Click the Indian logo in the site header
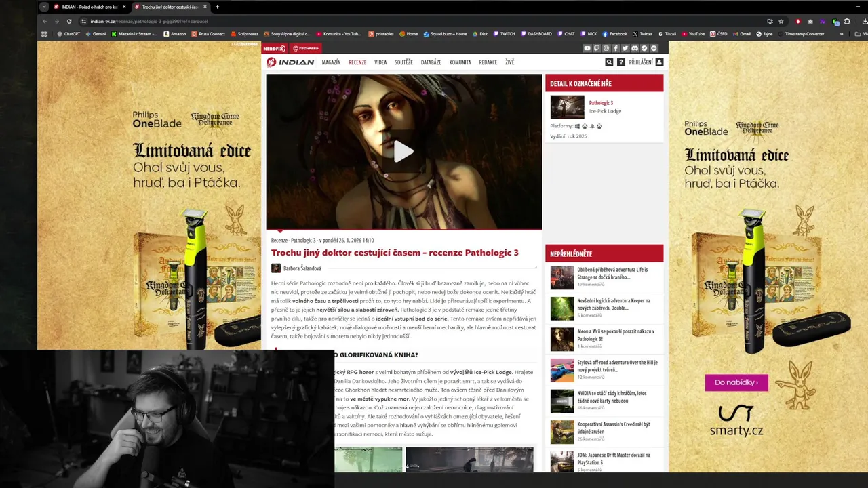 [x=290, y=62]
